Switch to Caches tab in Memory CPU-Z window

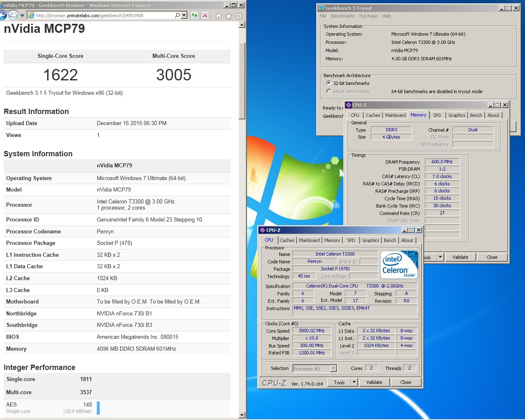pyautogui.click(x=373, y=115)
